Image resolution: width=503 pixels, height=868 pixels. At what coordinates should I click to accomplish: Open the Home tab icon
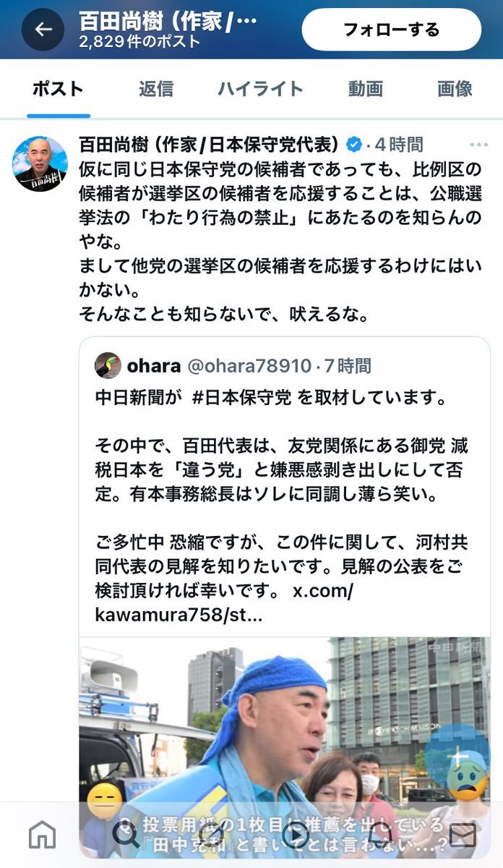click(x=42, y=835)
